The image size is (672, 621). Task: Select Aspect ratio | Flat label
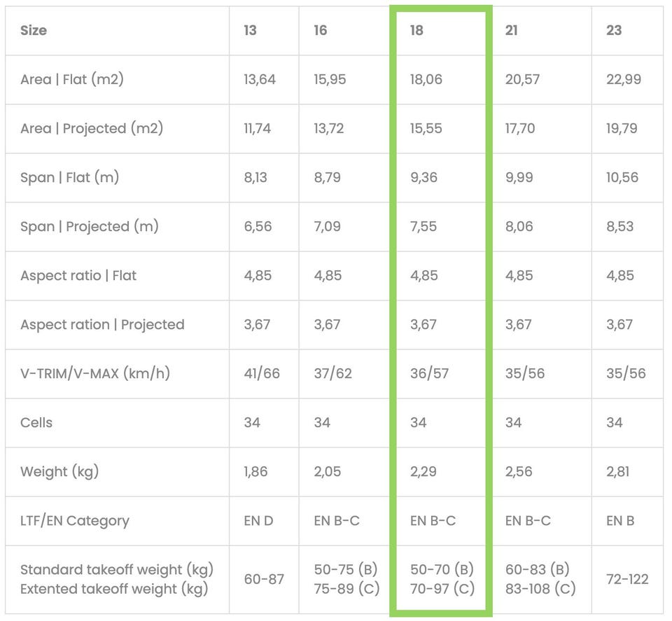[78, 276]
